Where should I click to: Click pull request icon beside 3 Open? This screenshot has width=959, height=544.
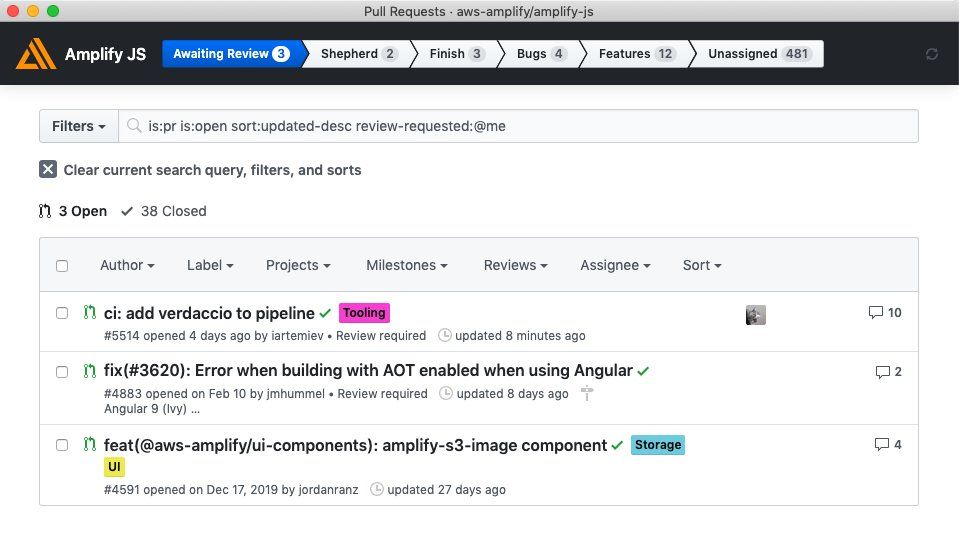coord(45,211)
